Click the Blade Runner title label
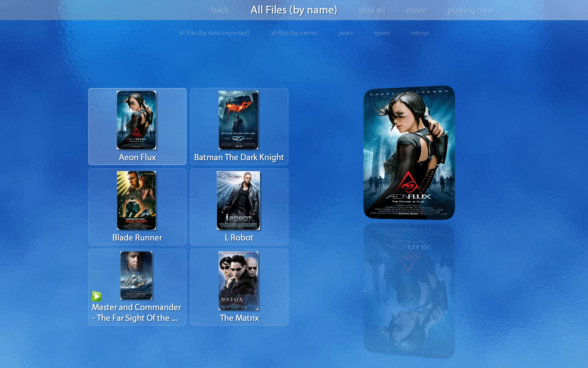This screenshot has width=588, height=368. 137,238
